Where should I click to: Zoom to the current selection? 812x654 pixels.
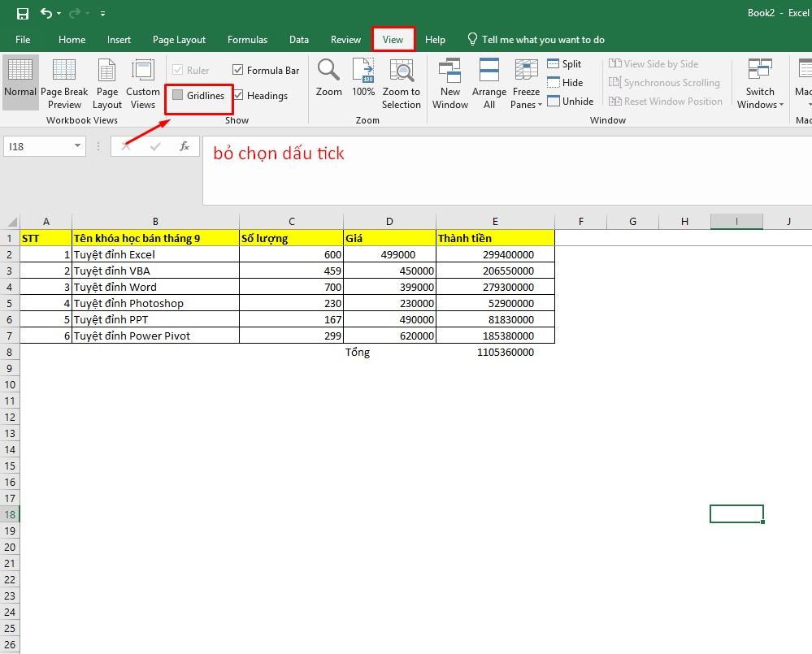[x=401, y=81]
